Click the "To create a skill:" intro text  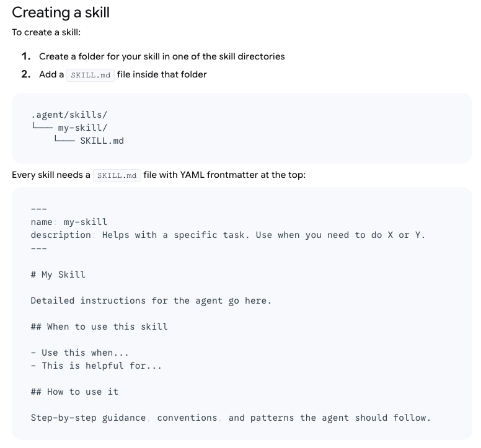pyautogui.click(x=46, y=32)
